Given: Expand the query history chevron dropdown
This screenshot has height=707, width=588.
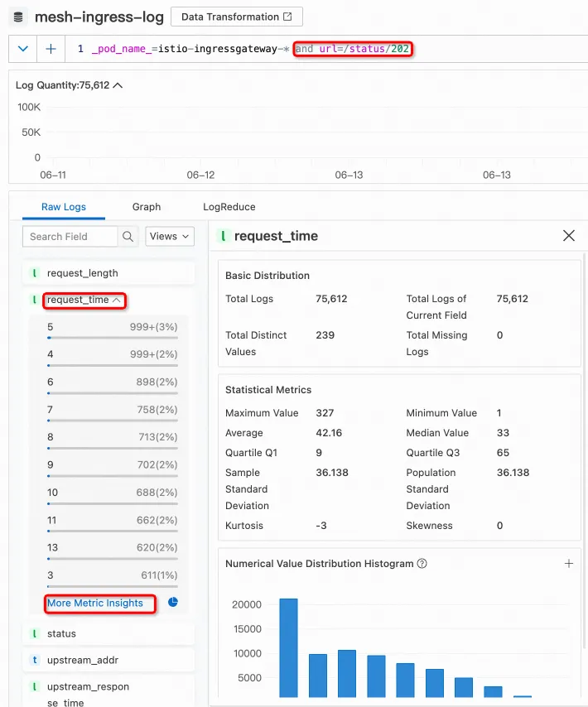Looking at the screenshot, I should (x=23, y=49).
